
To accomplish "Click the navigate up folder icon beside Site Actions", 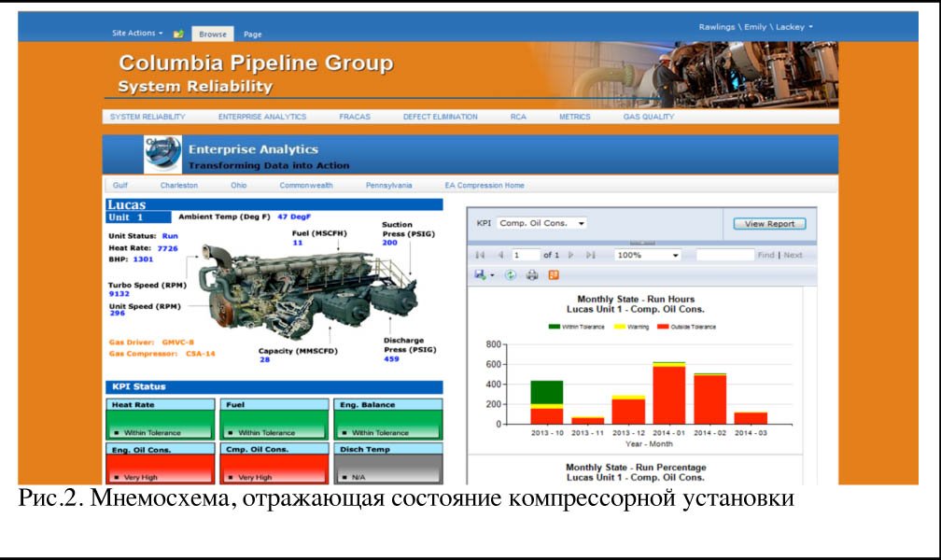I will pos(178,34).
